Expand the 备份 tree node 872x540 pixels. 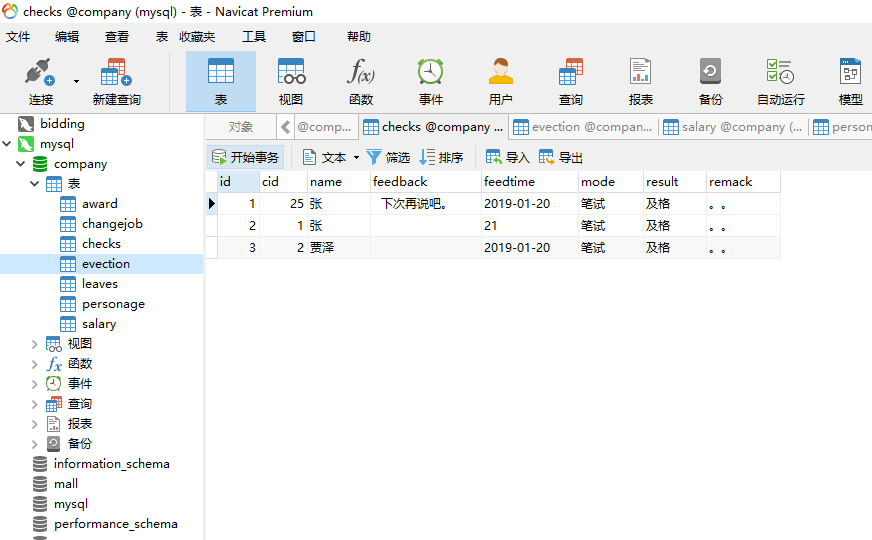point(34,444)
